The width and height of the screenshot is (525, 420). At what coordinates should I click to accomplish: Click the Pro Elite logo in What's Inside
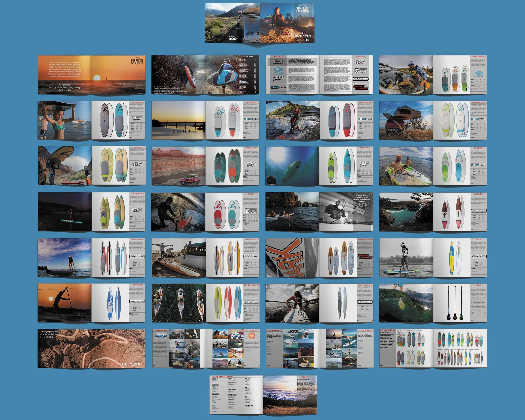(x=360, y=79)
